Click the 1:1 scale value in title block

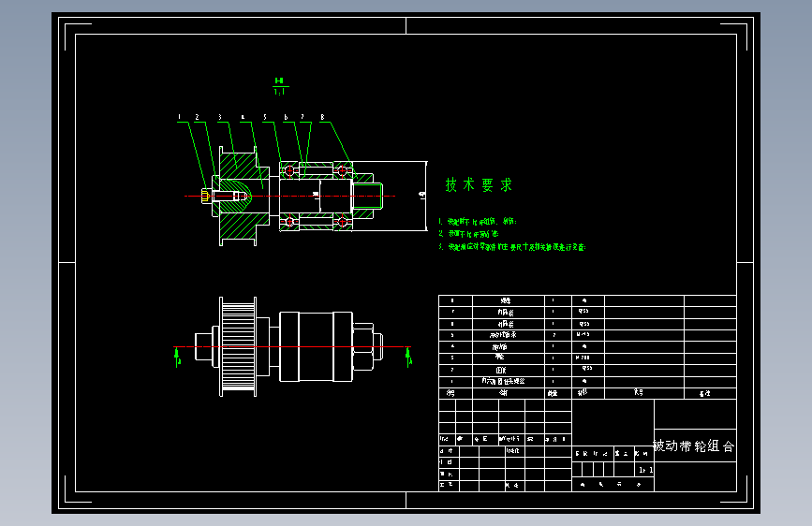pyautogui.click(x=645, y=470)
